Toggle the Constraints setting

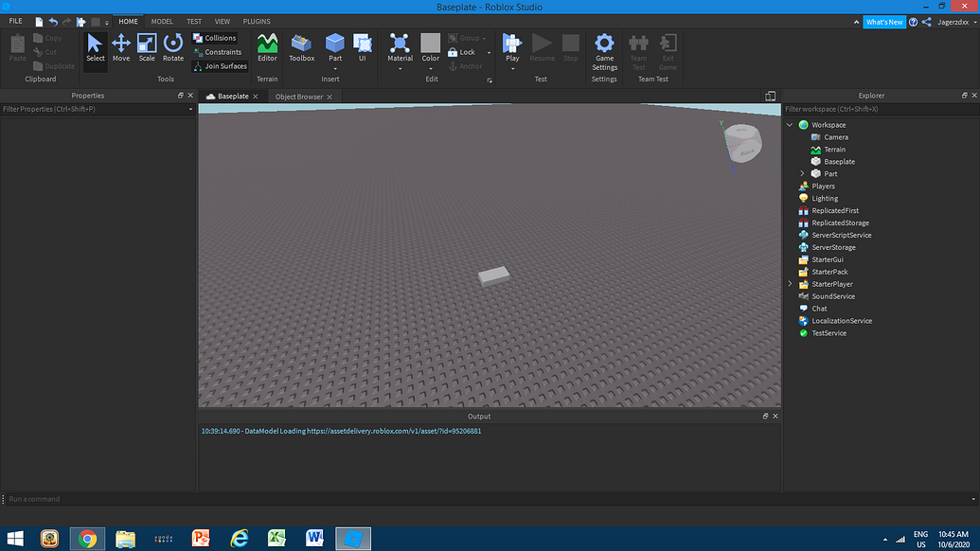pos(218,51)
